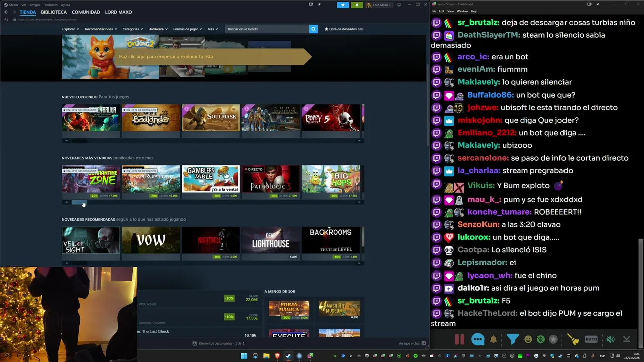Open the Backrooms The True Level thumbnail

(x=331, y=240)
